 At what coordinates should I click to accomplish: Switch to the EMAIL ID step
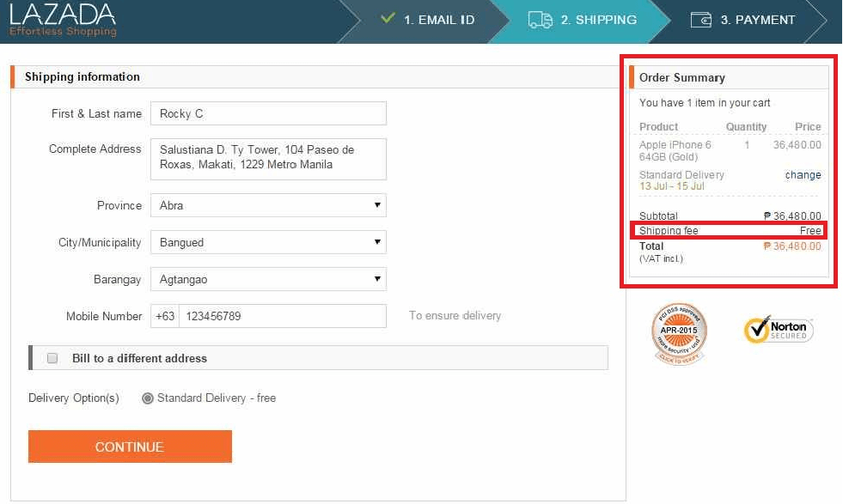click(436, 19)
